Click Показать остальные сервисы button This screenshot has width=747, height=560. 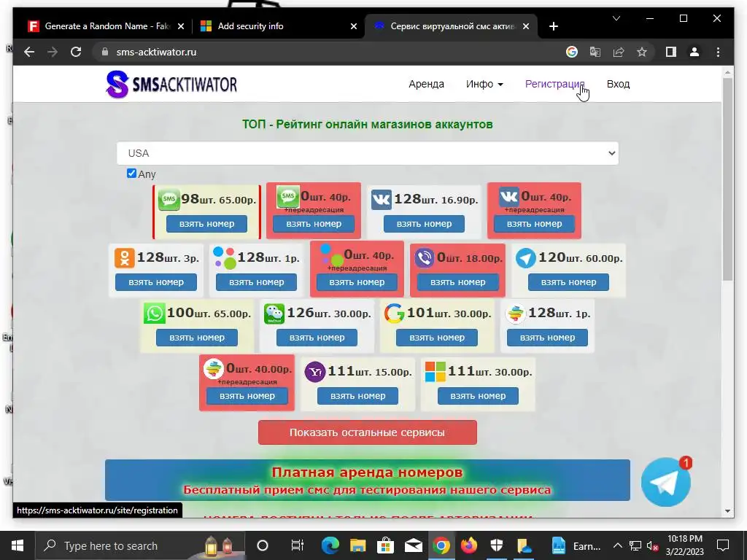point(368,432)
